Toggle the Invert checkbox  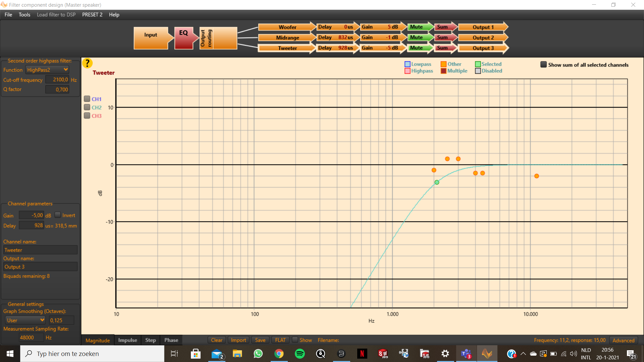58,215
